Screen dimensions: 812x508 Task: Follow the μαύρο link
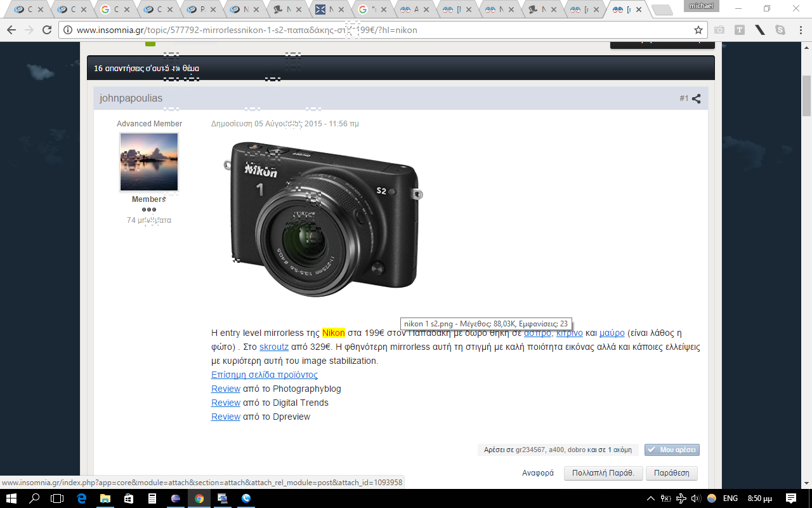[x=612, y=333]
